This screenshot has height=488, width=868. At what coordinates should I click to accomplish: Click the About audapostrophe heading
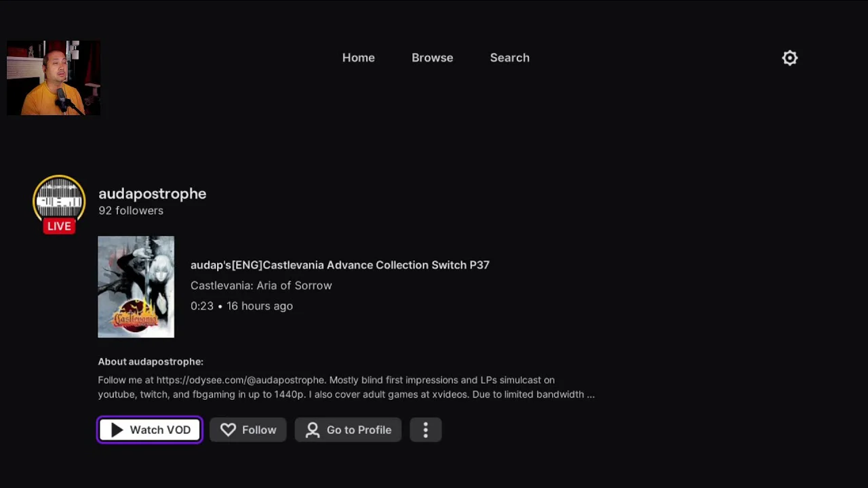[151, 362]
